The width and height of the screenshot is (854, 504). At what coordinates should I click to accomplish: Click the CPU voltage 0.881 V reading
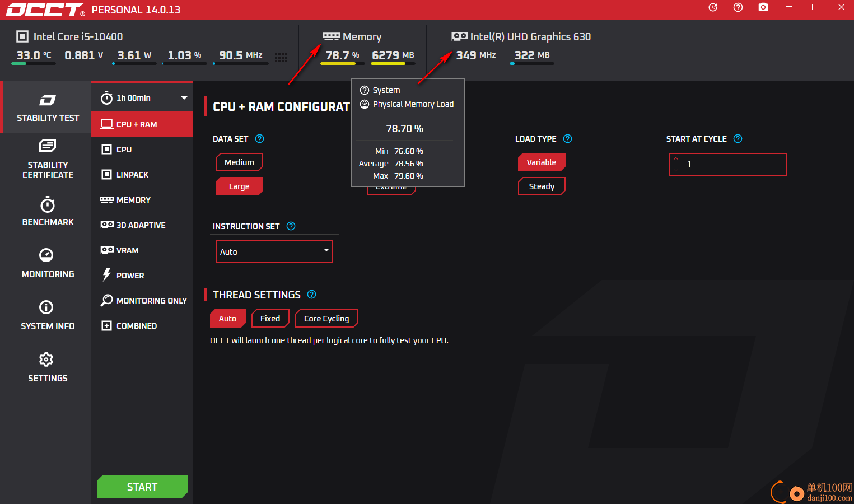84,55
